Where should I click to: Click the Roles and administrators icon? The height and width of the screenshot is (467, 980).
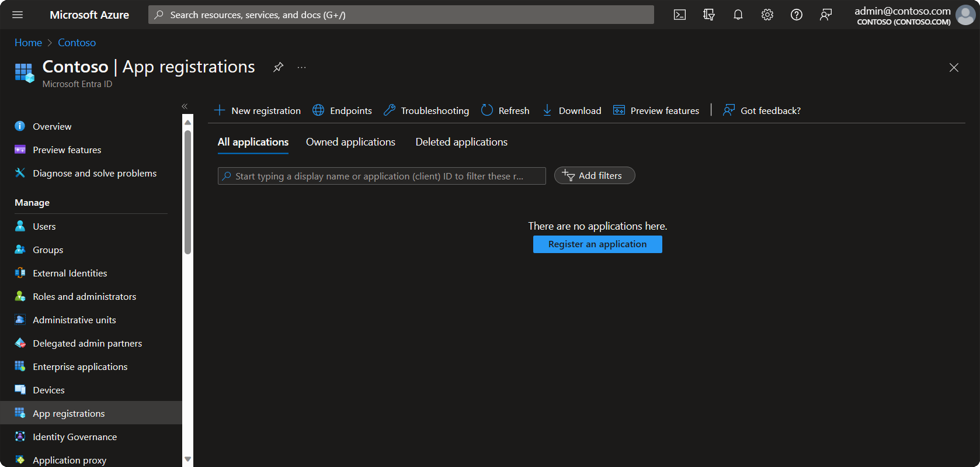coord(20,296)
